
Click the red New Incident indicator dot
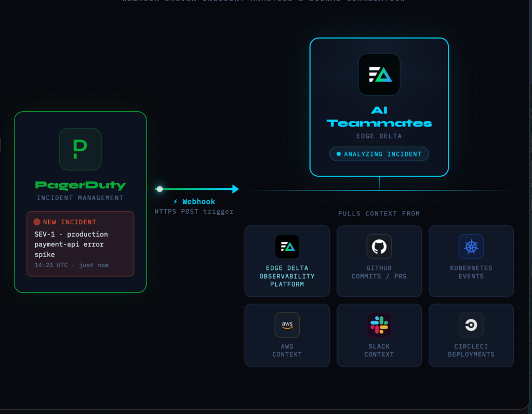coord(37,222)
